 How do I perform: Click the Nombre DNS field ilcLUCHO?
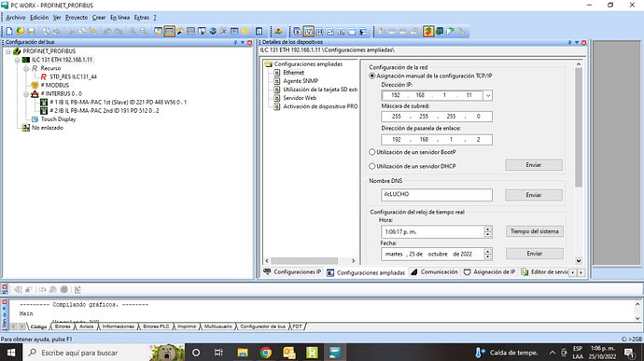point(436,195)
